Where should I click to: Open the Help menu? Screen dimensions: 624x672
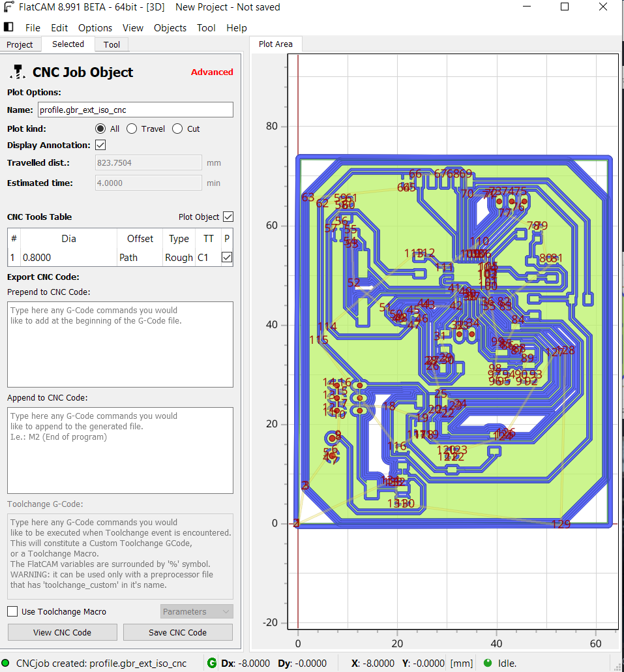(237, 28)
